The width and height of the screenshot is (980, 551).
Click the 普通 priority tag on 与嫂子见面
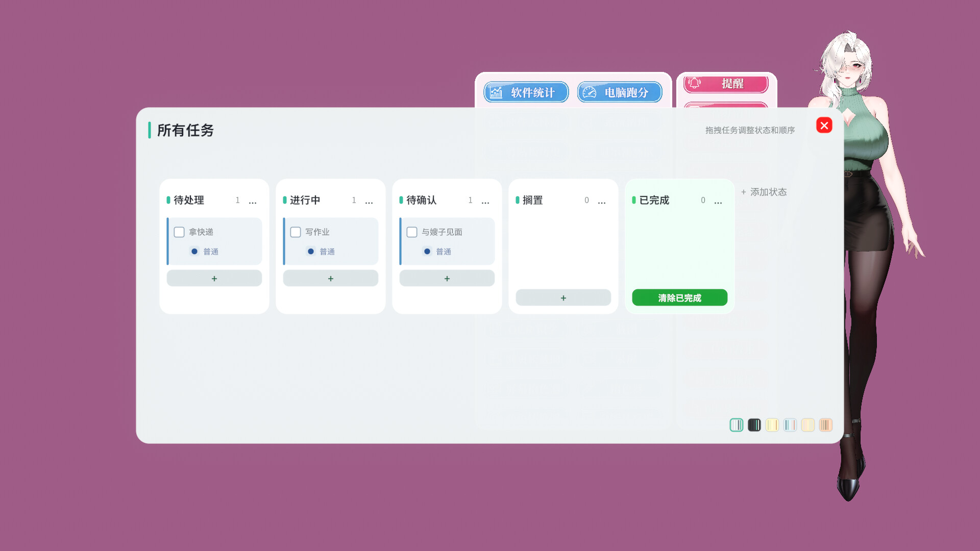click(437, 252)
